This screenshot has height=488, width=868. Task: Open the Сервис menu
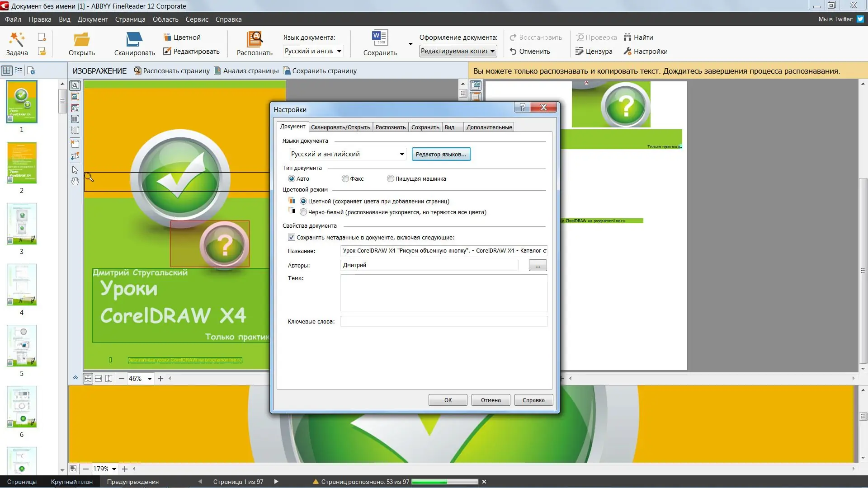pos(197,19)
